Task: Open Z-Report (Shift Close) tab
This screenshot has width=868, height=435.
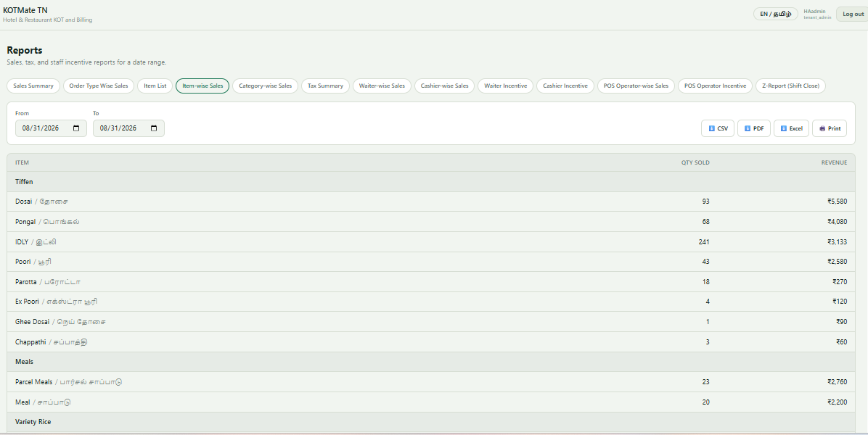Action: [790, 86]
